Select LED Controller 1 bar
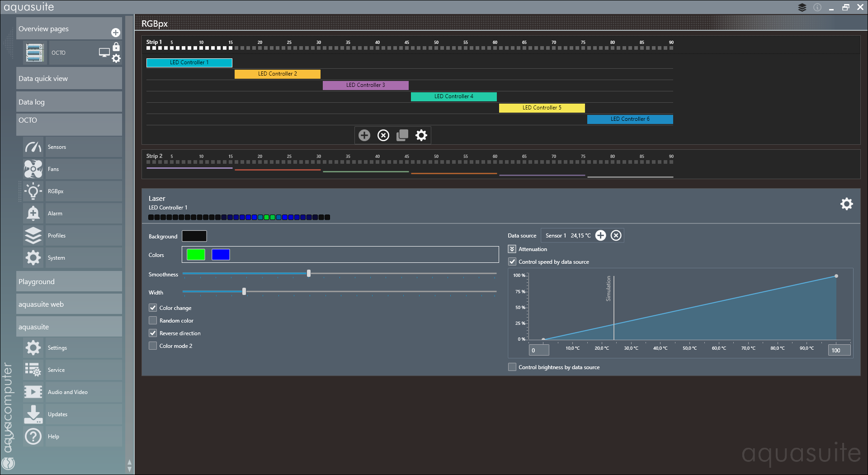The height and width of the screenshot is (475, 868). coord(189,62)
